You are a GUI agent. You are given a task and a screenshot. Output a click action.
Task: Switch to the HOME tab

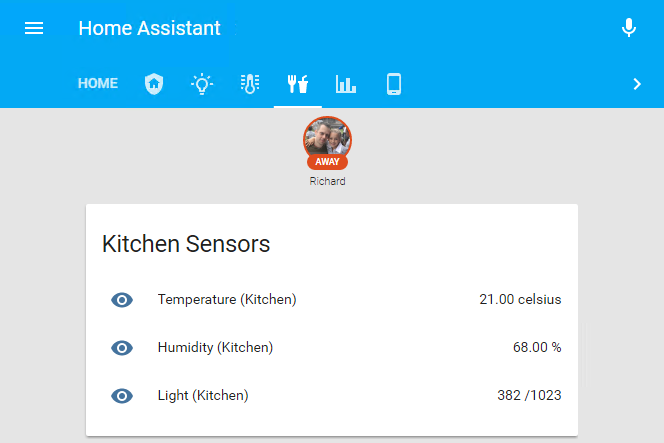point(98,84)
